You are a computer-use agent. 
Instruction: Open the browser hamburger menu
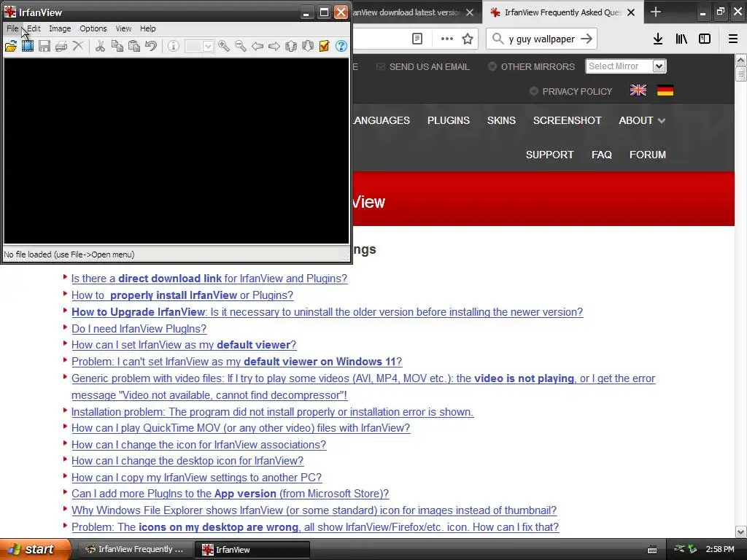pyautogui.click(x=733, y=39)
